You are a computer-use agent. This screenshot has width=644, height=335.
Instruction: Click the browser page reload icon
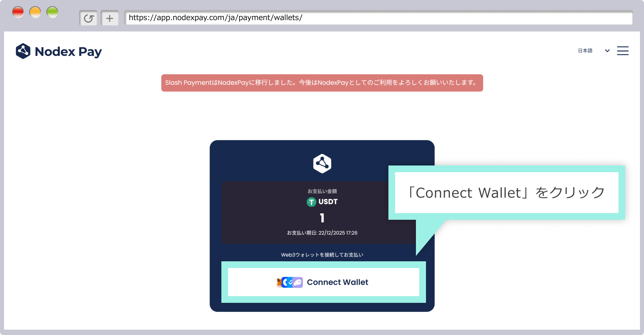(88, 18)
